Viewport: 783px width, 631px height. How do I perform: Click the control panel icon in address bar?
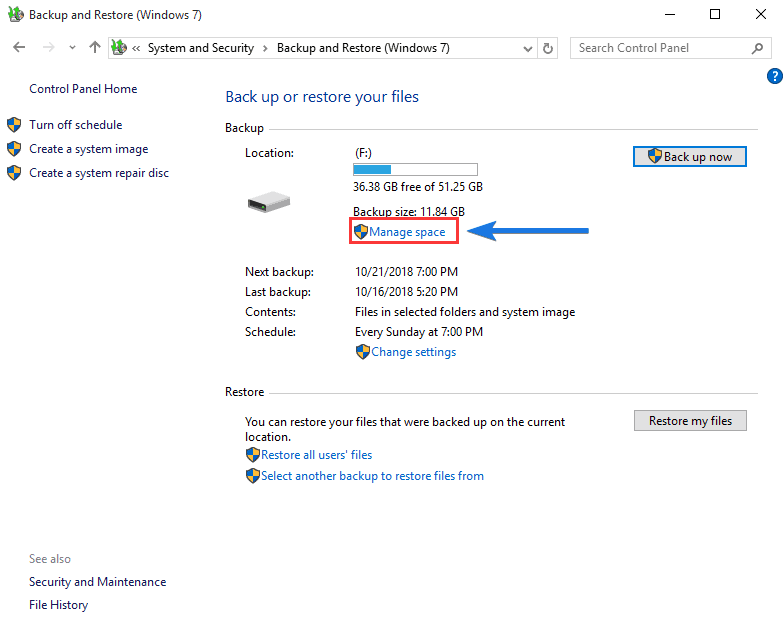coord(120,48)
